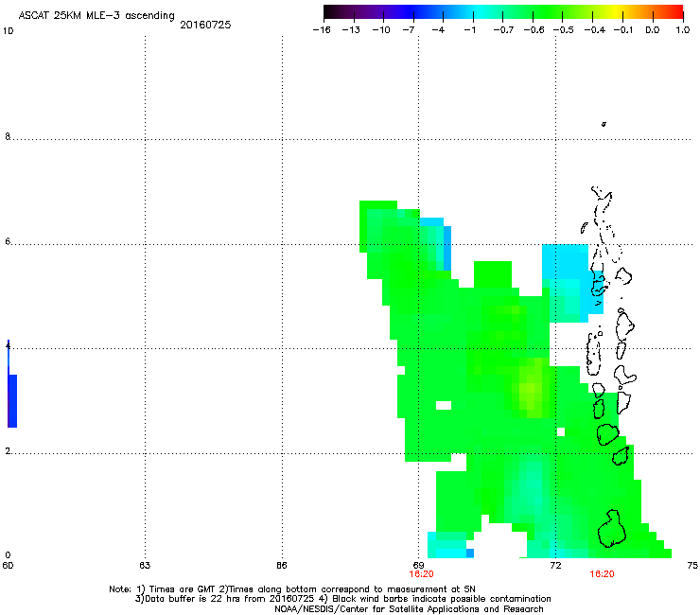Click the color scale label "-1"

pyautogui.click(x=469, y=30)
